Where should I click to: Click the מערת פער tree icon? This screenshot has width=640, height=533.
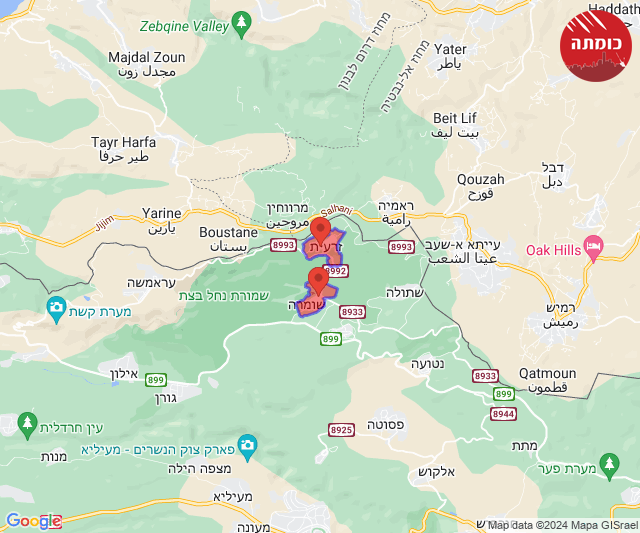(610, 466)
